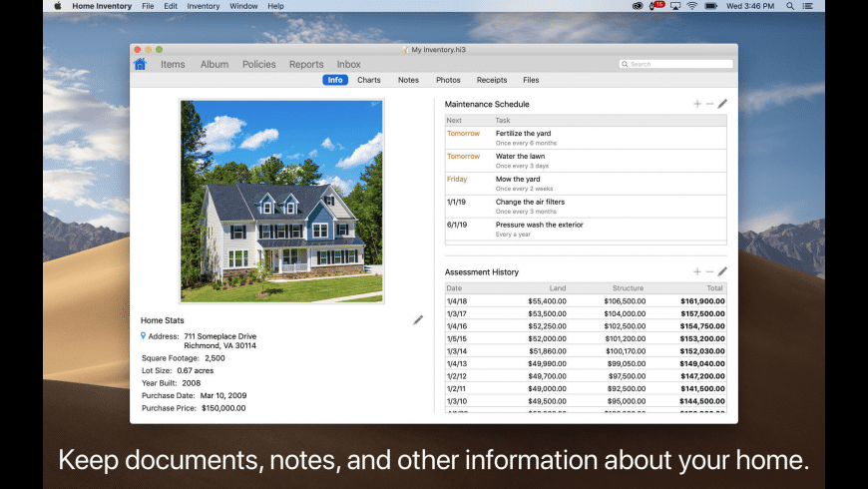868x489 pixels.
Task: Open the Inventory menu
Action: 204,6
